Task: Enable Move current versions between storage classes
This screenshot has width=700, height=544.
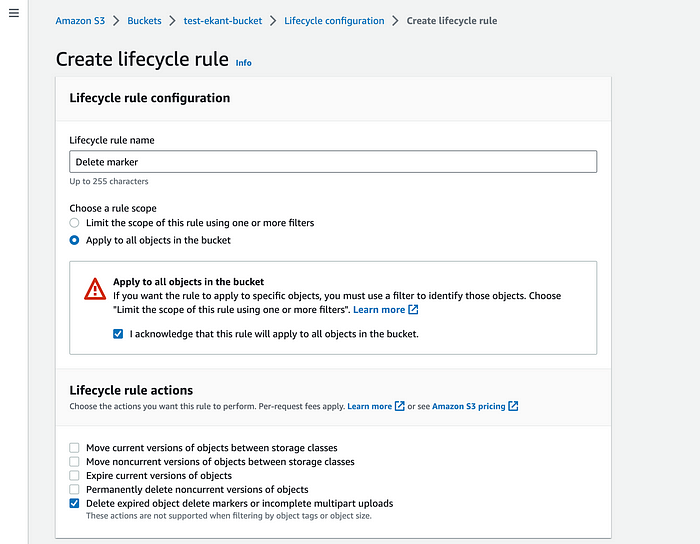Action: 74,448
